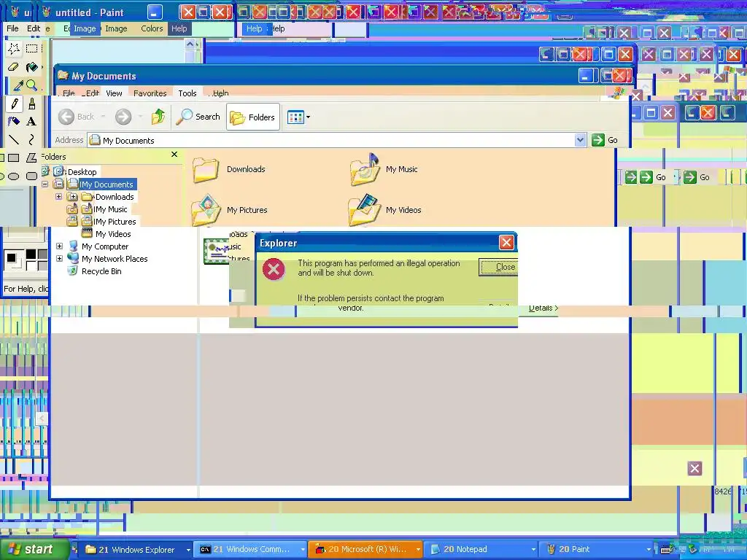
Task: Open the My Pictures folder icon in pane
Action: (x=206, y=210)
